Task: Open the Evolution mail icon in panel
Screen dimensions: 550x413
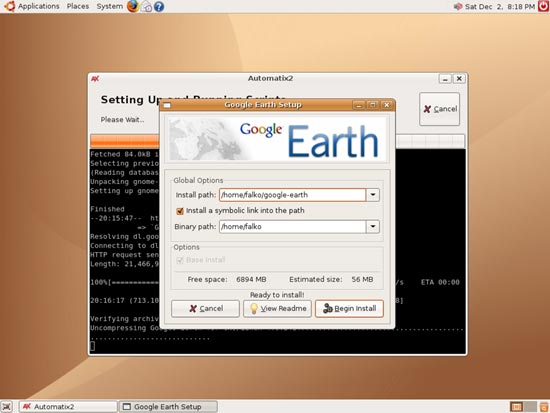Action: [147, 6]
